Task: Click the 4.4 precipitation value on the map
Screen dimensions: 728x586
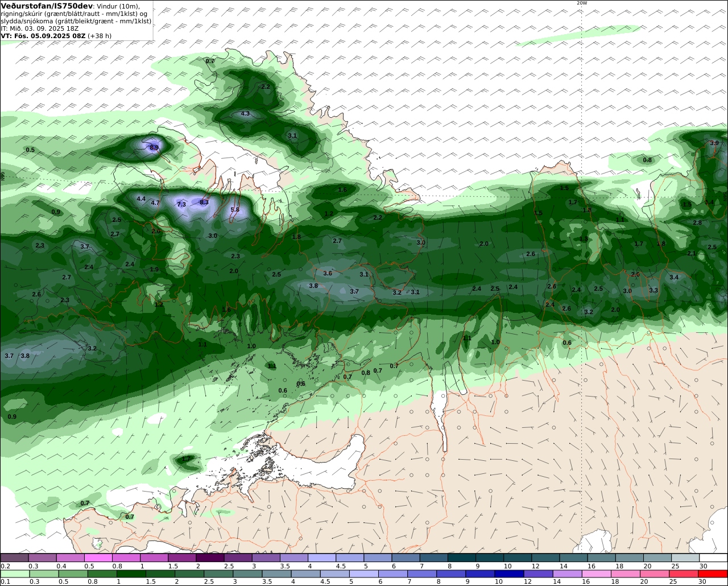Action: tap(141, 199)
